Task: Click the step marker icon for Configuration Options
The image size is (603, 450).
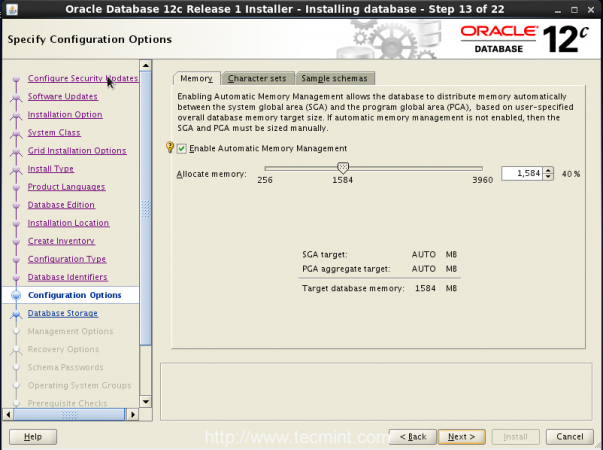Action: (15, 295)
